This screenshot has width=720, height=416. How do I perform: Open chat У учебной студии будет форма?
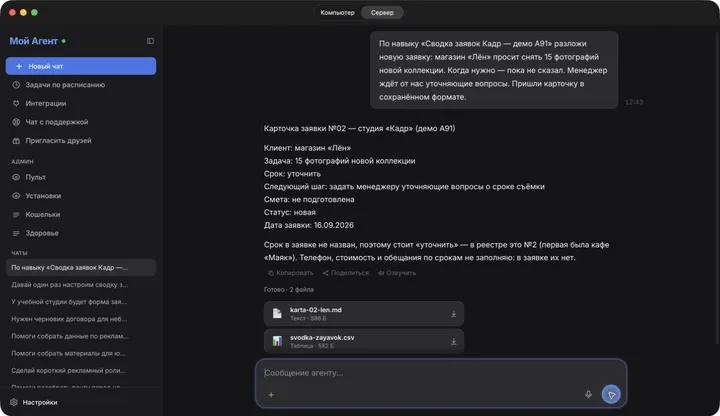coord(81,302)
